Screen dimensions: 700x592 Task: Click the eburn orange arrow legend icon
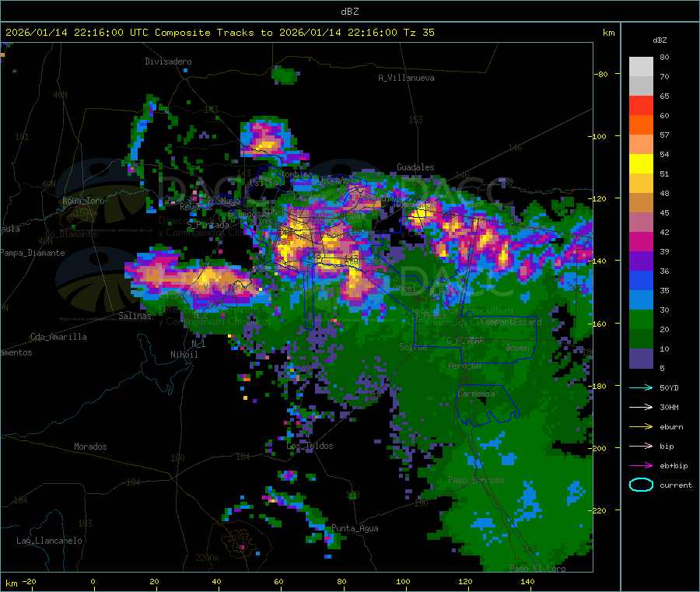pyautogui.click(x=641, y=426)
